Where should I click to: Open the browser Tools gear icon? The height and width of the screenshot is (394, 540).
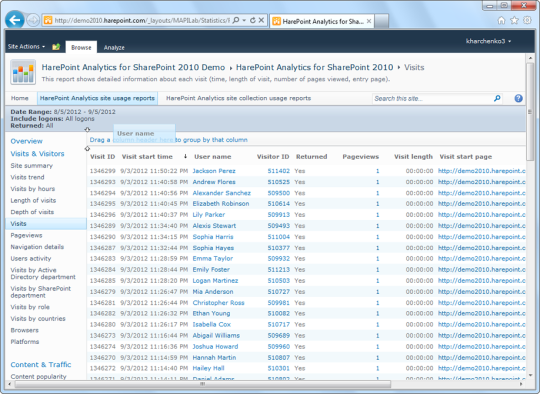click(x=527, y=20)
